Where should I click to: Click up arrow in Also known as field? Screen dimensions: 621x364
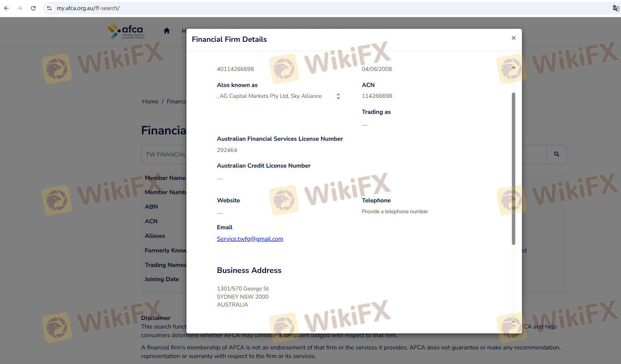(338, 94)
